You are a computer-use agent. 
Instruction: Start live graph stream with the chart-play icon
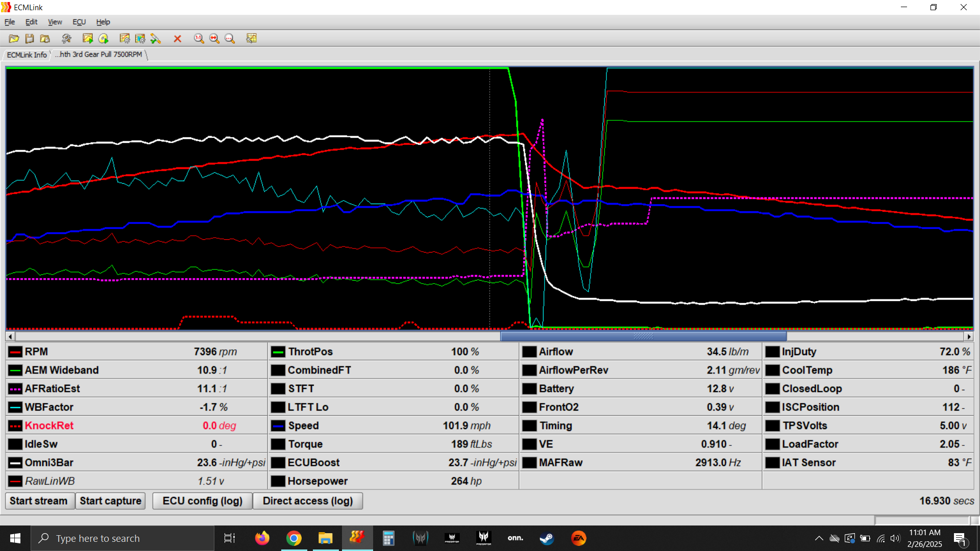88,38
